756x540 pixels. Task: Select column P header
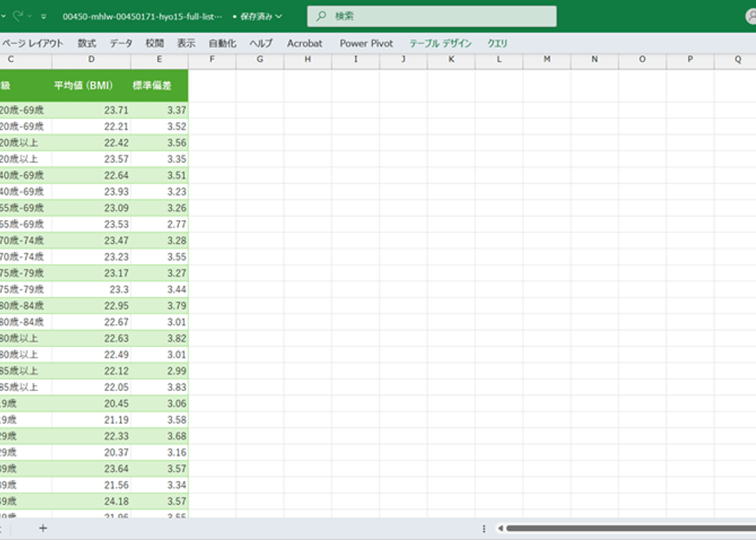[x=690, y=59]
